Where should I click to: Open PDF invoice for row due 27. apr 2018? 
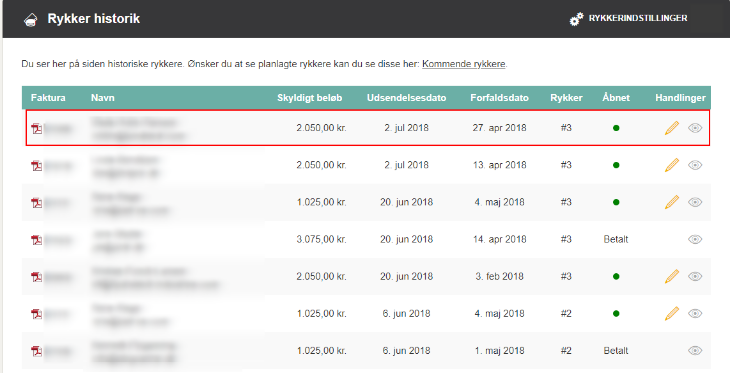click(x=36, y=129)
